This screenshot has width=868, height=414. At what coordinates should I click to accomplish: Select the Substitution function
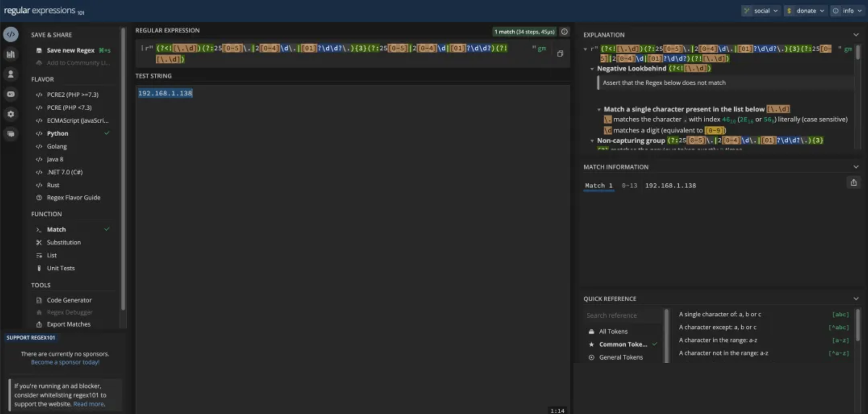point(63,242)
